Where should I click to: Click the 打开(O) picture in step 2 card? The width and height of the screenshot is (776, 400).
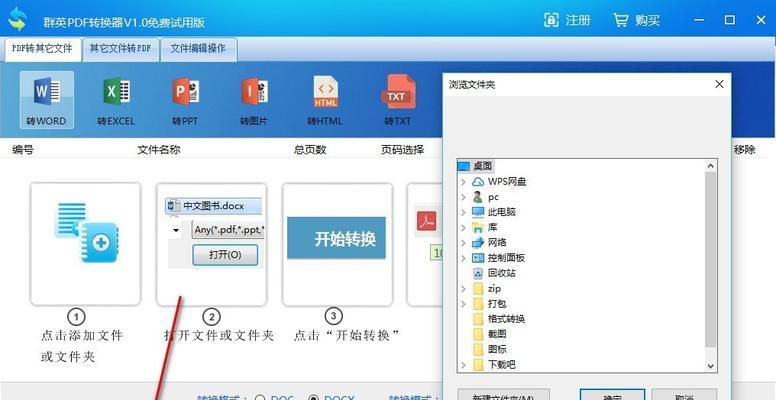pyautogui.click(x=225, y=254)
